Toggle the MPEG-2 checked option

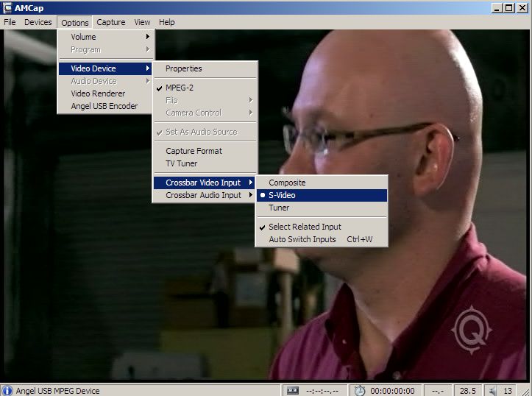point(205,88)
